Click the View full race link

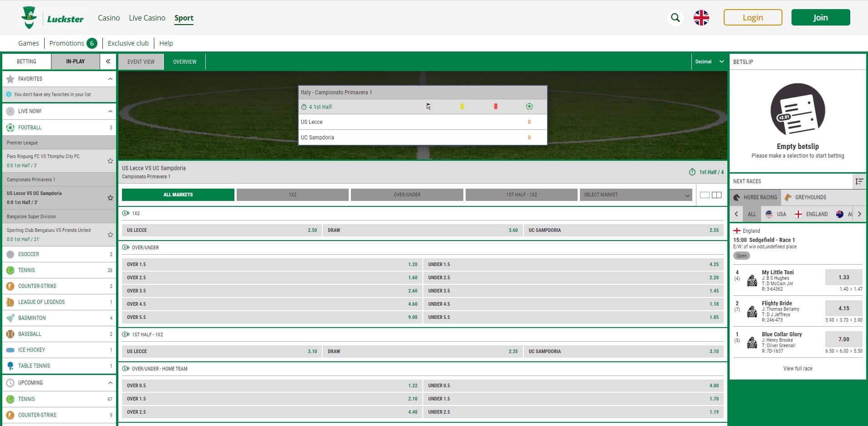pyautogui.click(x=797, y=368)
